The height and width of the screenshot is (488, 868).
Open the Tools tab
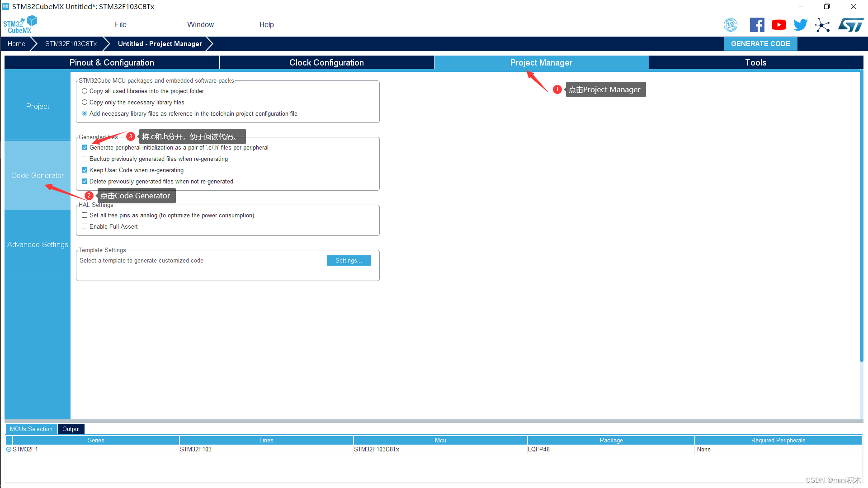coord(756,62)
